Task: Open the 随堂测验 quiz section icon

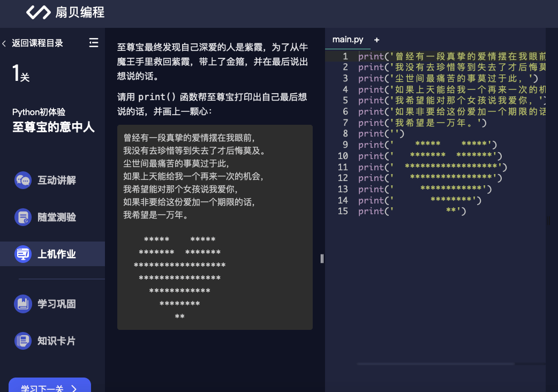Action: point(22,217)
